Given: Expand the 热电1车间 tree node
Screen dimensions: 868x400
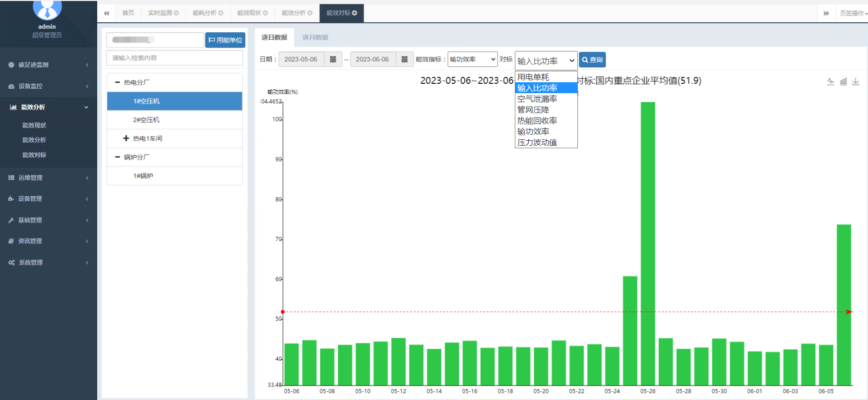Looking at the screenshot, I should tap(126, 139).
